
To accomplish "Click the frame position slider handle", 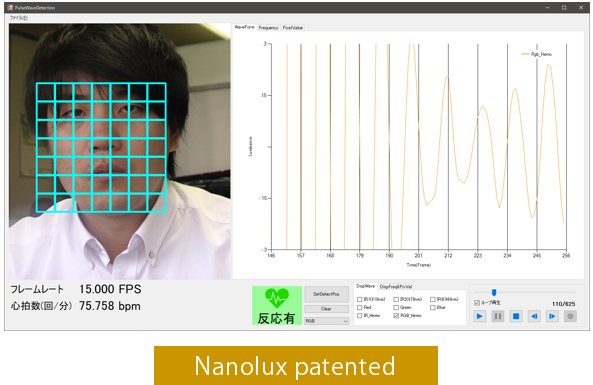I will 494,292.
